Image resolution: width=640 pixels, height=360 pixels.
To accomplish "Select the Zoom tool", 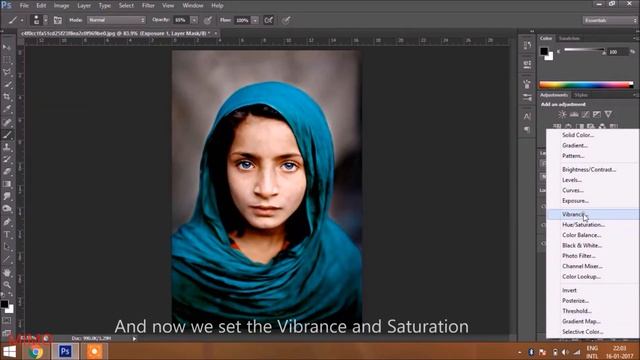I will coord(7,284).
